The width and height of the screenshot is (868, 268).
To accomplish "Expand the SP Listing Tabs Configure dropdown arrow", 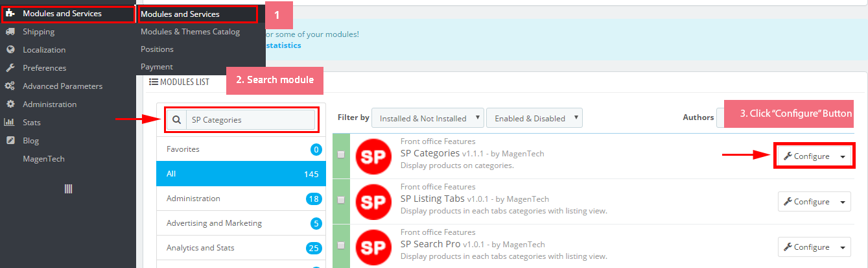I will coord(843,202).
